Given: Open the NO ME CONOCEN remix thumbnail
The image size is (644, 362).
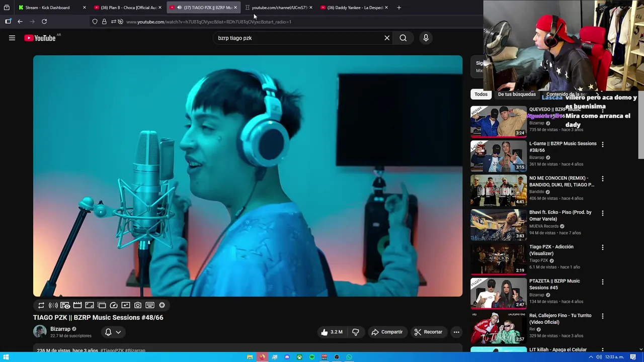Looking at the screenshot, I should [x=498, y=190].
